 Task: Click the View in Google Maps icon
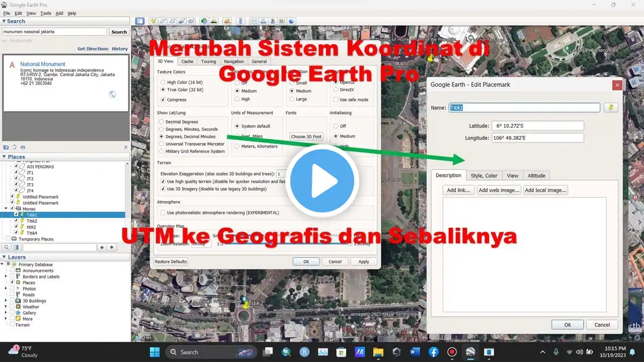tap(282, 21)
